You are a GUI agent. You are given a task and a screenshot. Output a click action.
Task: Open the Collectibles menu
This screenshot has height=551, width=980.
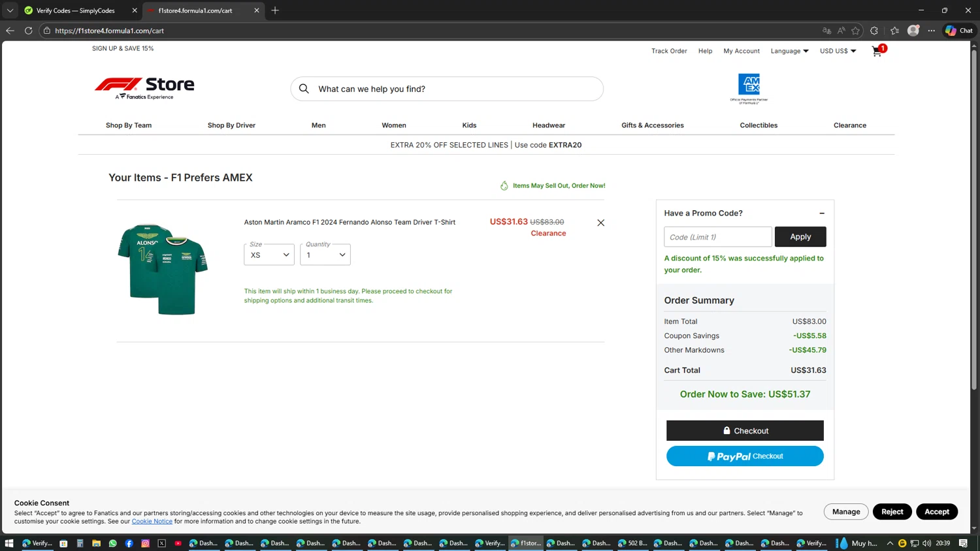click(x=759, y=125)
